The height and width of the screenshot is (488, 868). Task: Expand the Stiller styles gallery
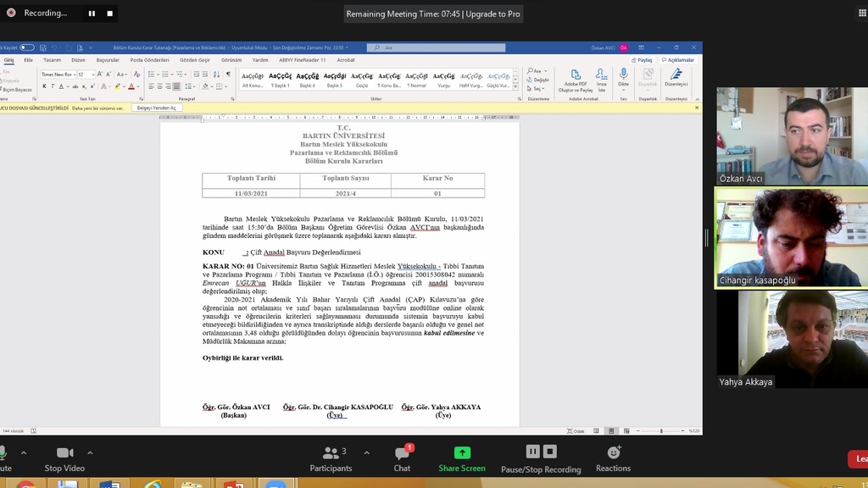[515, 86]
